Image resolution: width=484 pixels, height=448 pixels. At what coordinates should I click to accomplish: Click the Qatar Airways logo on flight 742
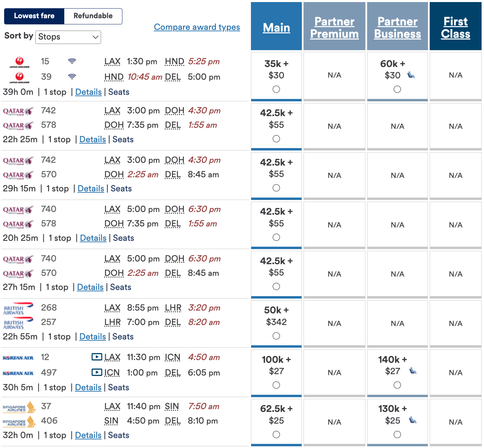18,111
